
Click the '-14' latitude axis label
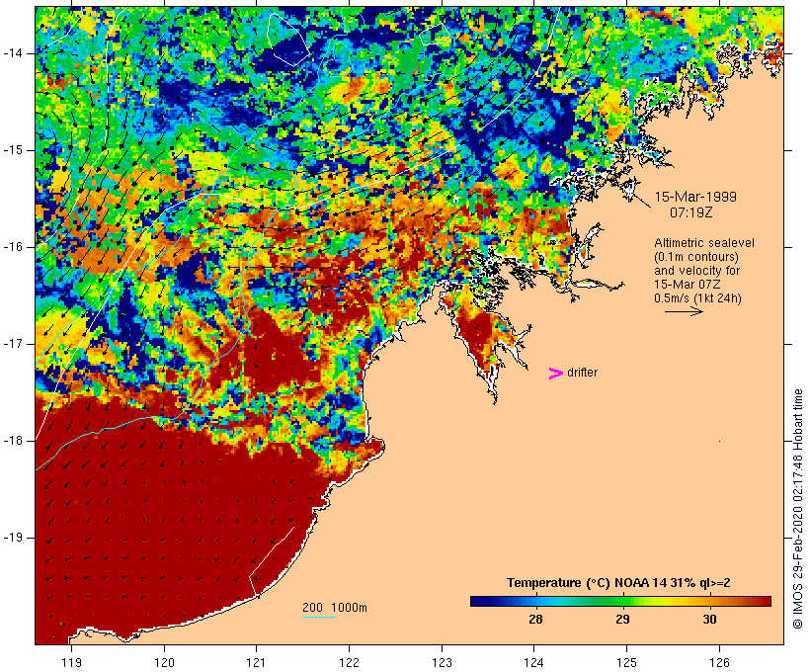13,53
